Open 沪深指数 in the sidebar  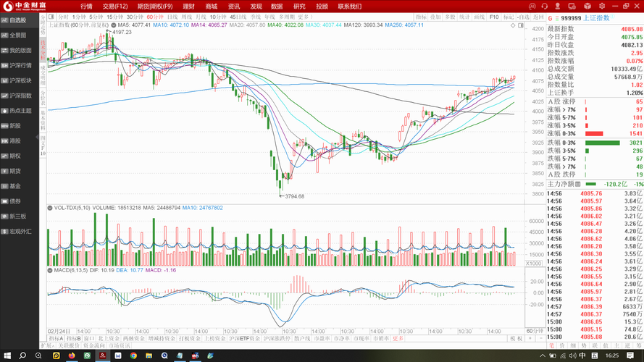tap(20, 96)
